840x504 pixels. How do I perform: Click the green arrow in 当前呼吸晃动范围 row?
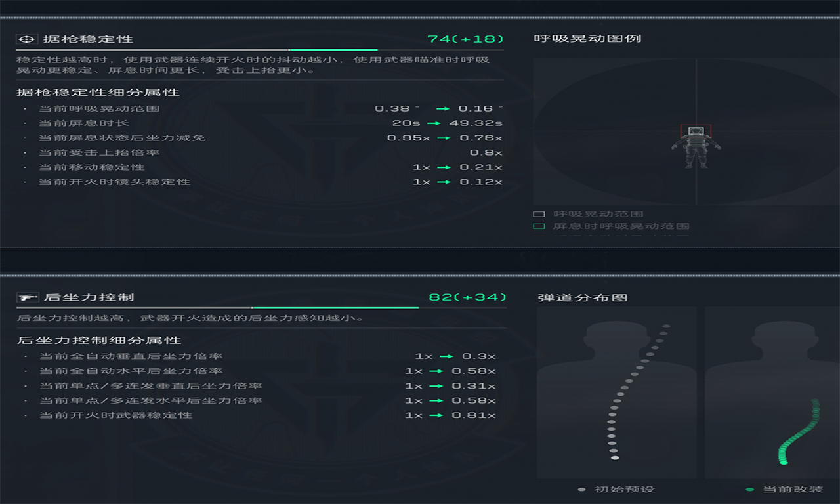click(x=442, y=108)
